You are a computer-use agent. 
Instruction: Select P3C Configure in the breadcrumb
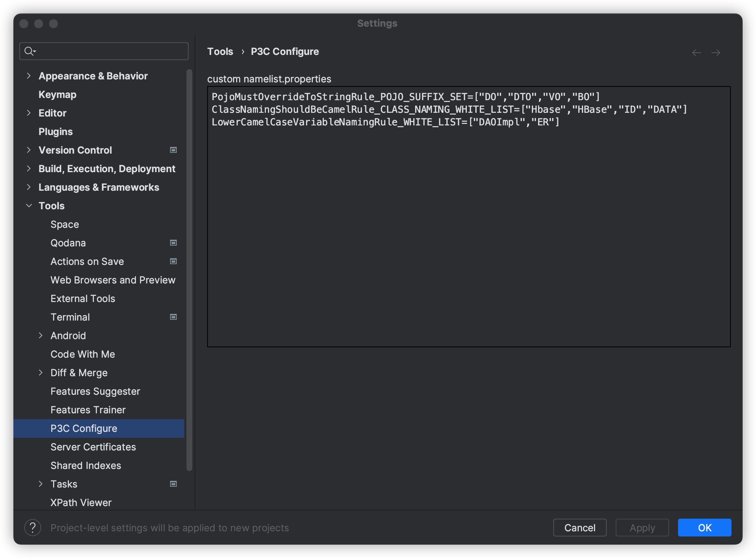tap(284, 51)
